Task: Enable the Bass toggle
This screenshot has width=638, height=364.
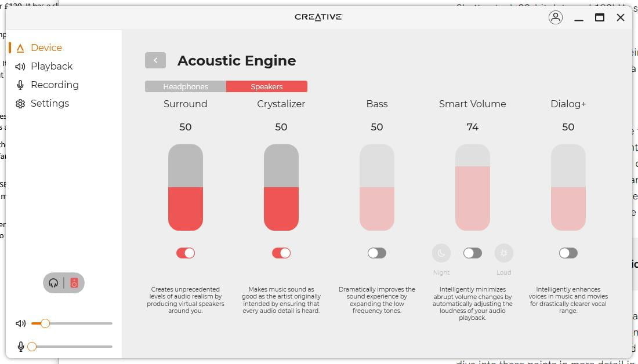Action: point(377,253)
